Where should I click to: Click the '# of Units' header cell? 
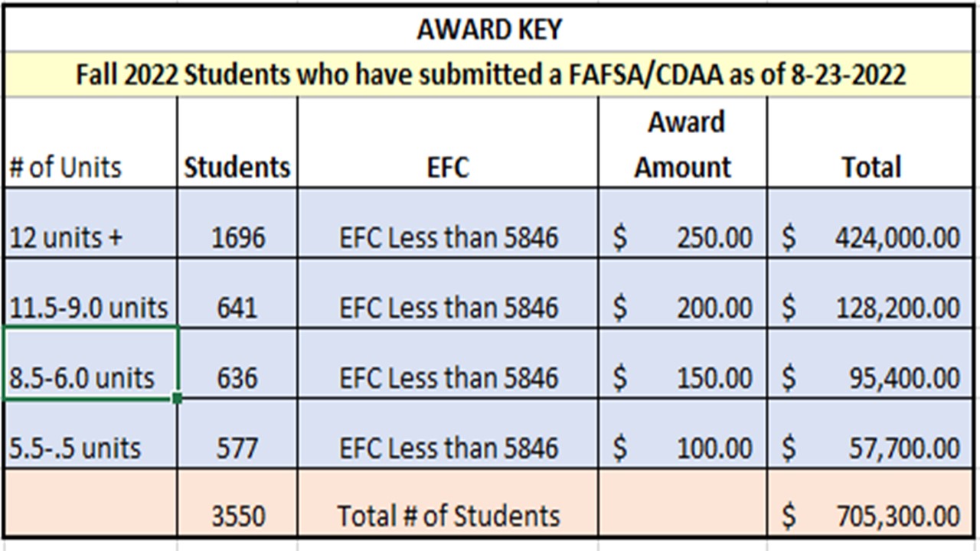coord(91,142)
